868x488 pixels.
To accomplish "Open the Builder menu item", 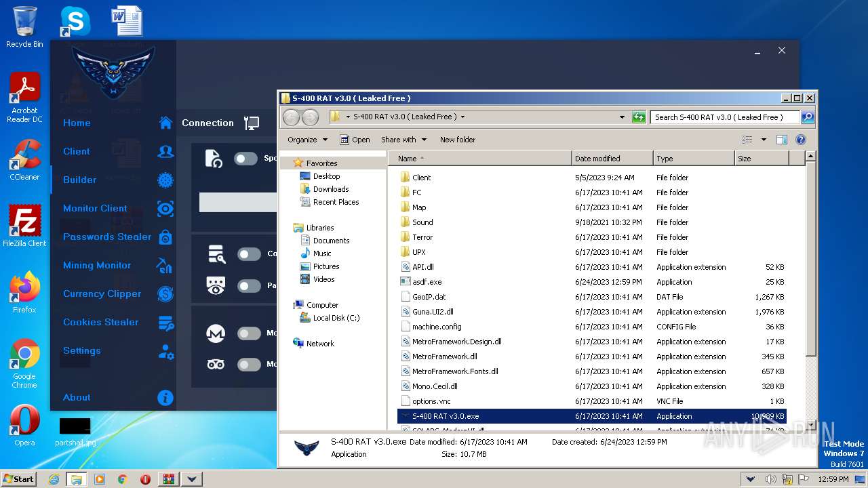I will [x=80, y=180].
